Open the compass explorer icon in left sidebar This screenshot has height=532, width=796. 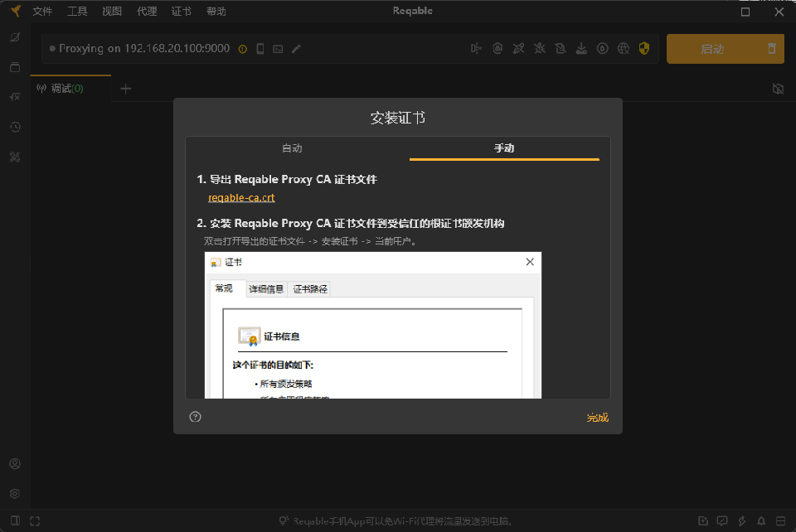point(14,37)
